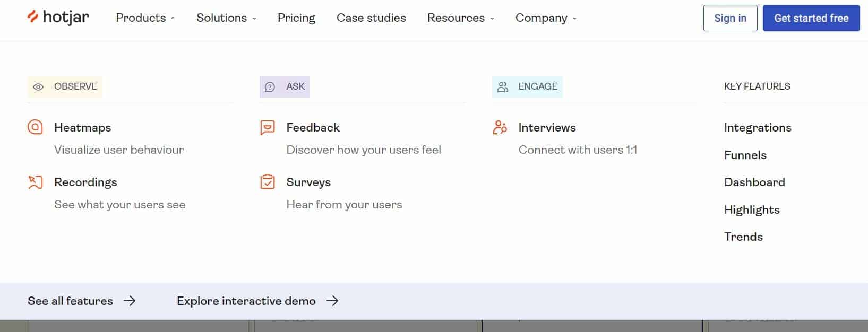Open Highlights under Key Features
The image size is (868, 332).
[x=752, y=210]
